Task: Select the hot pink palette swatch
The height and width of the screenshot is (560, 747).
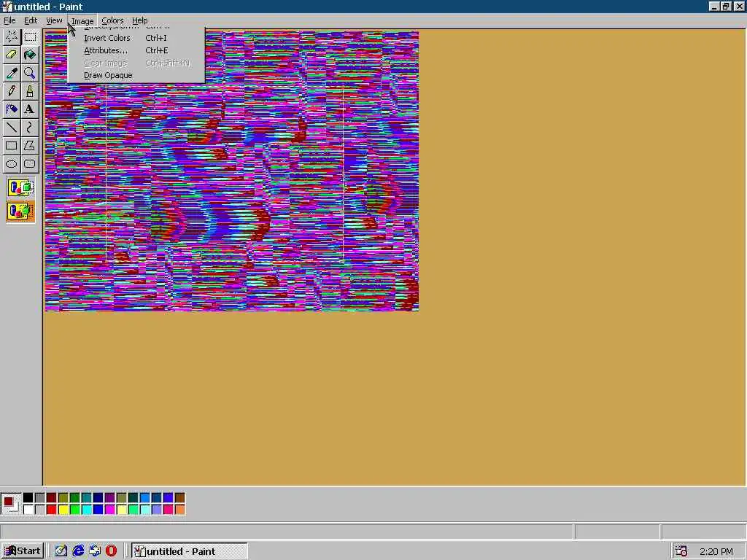Action: click(169, 510)
